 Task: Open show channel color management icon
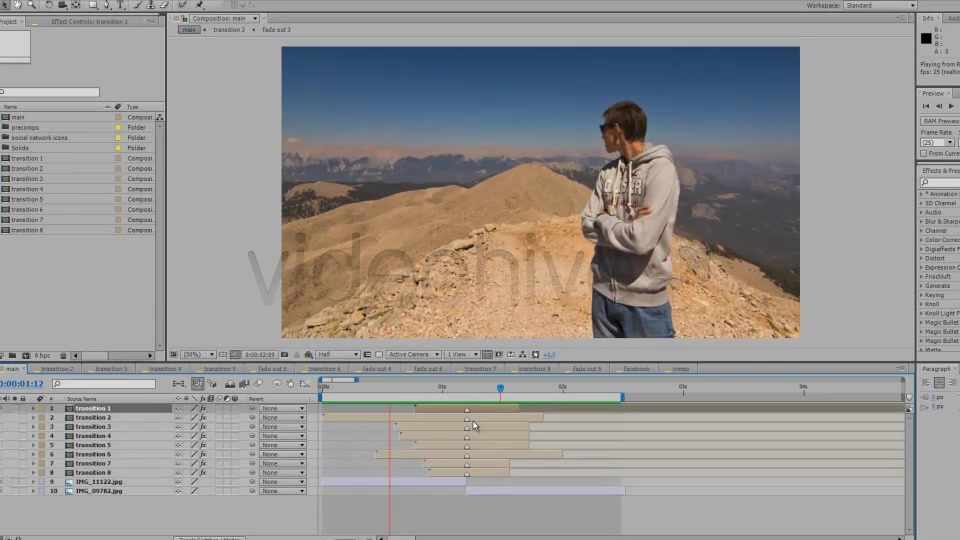pos(308,354)
